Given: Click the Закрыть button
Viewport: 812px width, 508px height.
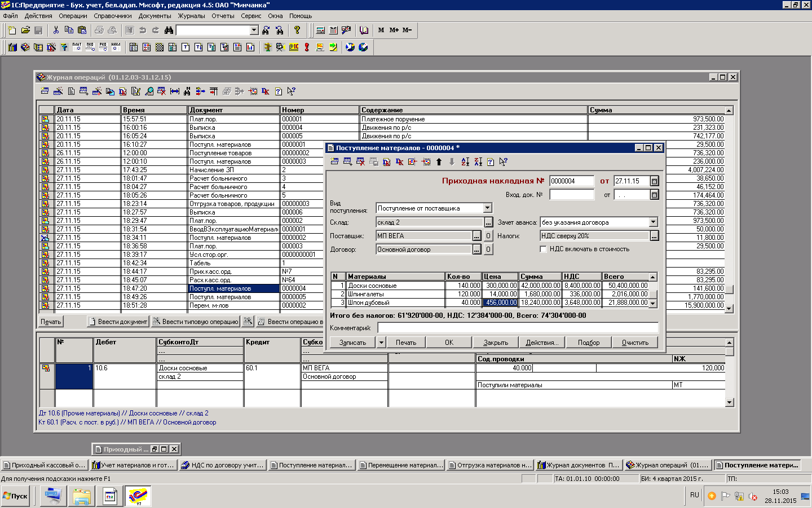Looking at the screenshot, I should point(496,343).
